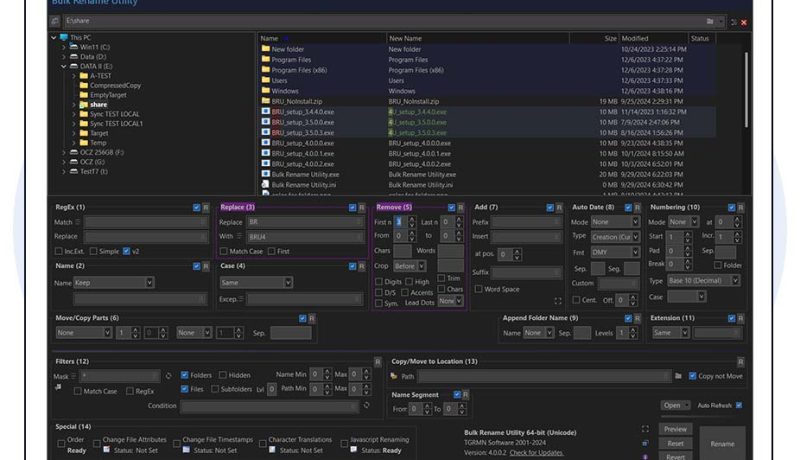Click the Character Translations status icon
This screenshot has width=800, height=460.
(272, 450)
